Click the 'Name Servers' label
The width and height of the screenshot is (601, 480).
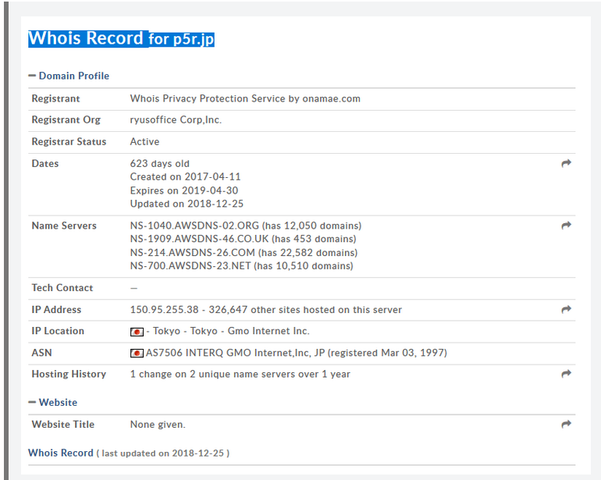(64, 226)
